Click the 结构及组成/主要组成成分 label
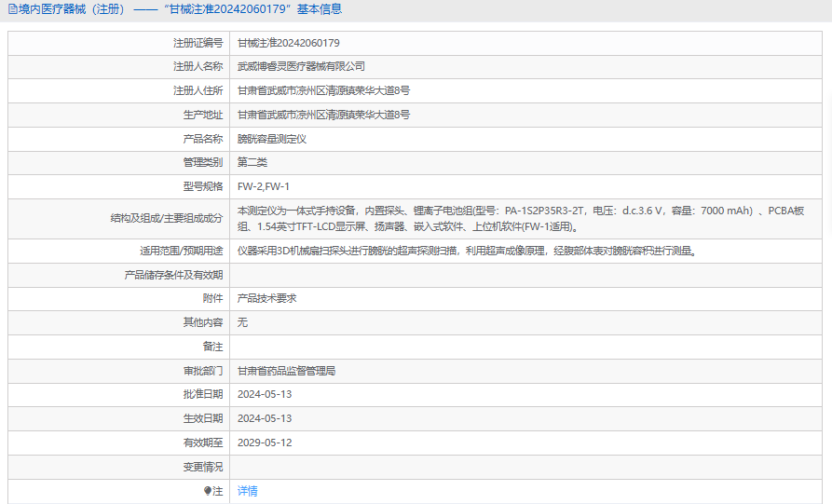 tap(167, 219)
